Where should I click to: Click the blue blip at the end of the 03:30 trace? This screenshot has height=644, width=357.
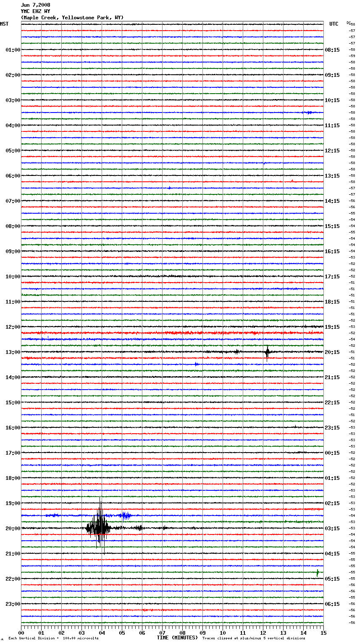(309, 113)
